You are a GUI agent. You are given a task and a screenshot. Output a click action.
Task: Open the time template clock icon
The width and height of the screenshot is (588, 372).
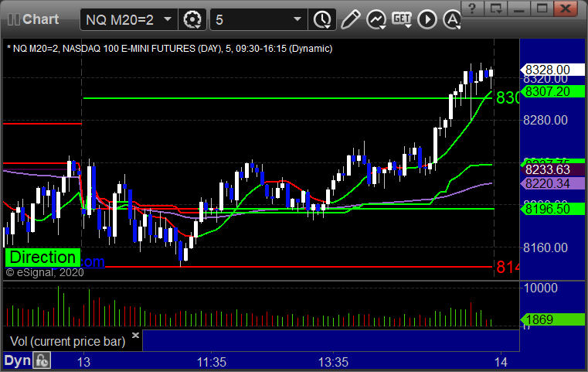[x=322, y=19]
